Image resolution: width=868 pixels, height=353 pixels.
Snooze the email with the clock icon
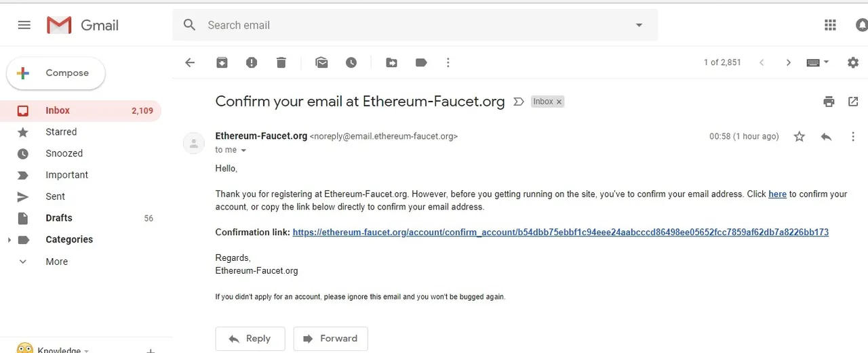(351, 62)
